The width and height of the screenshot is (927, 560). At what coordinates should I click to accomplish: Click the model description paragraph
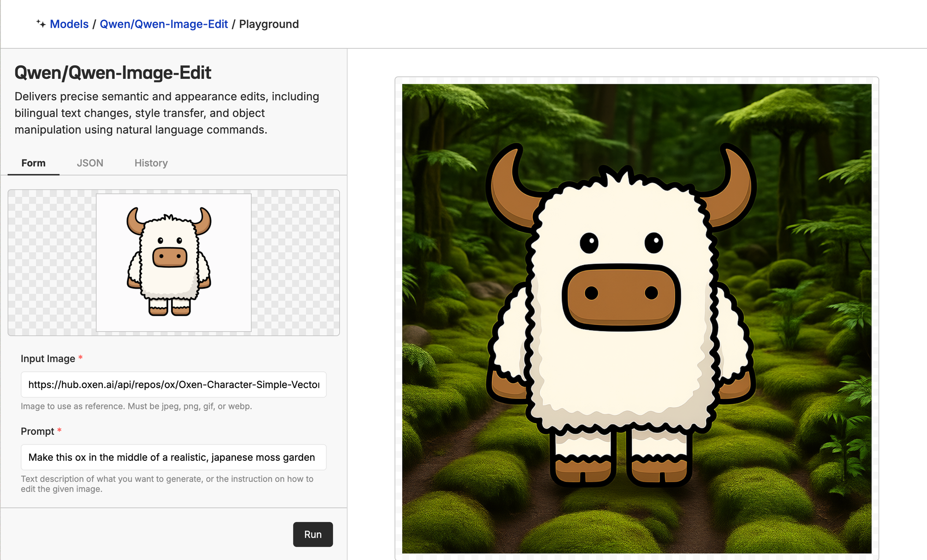tap(167, 113)
